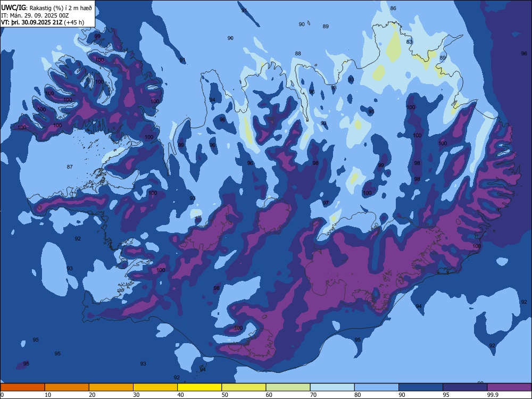Click the '70' tick label in the color legend
This screenshot has width=532, height=399.
pos(313,395)
